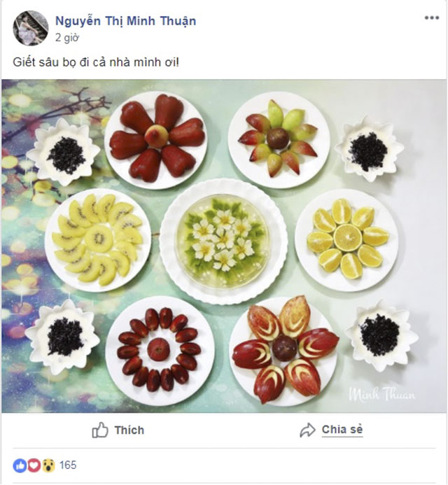Select the "Chia sẻ" share text
Screen dimensions: 448x485
click(x=342, y=430)
